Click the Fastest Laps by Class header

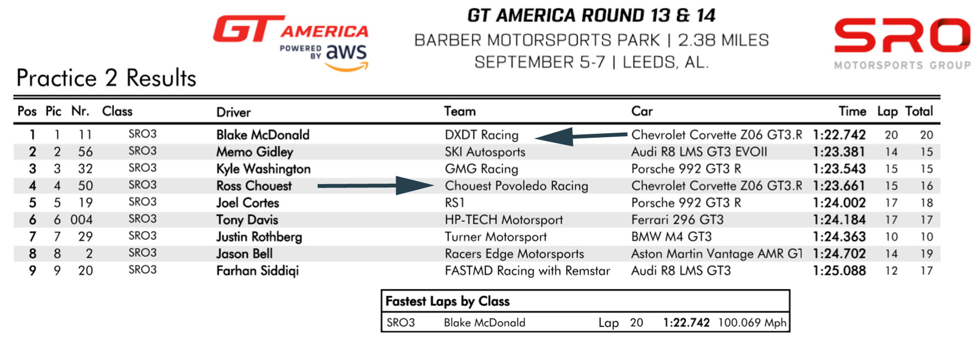tap(447, 301)
